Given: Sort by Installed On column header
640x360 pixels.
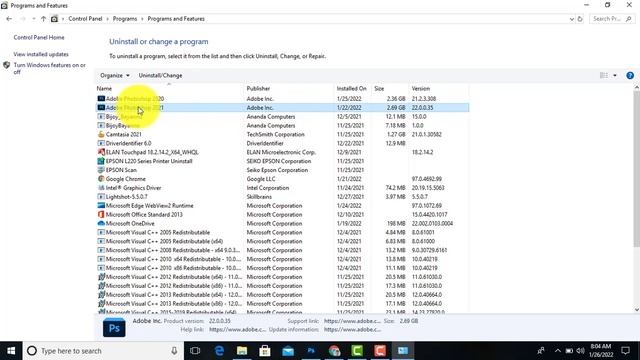Looking at the screenshot, I should coord(351,89).
